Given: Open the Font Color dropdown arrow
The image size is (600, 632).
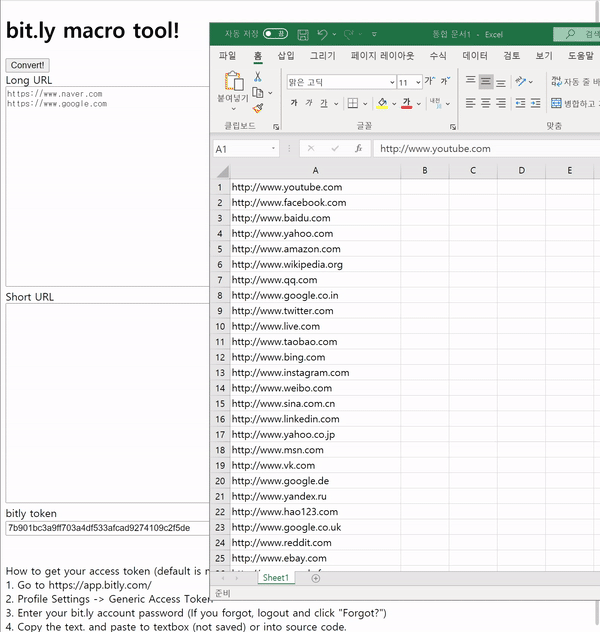Looking at the screenshot, I should click(419, 104).
